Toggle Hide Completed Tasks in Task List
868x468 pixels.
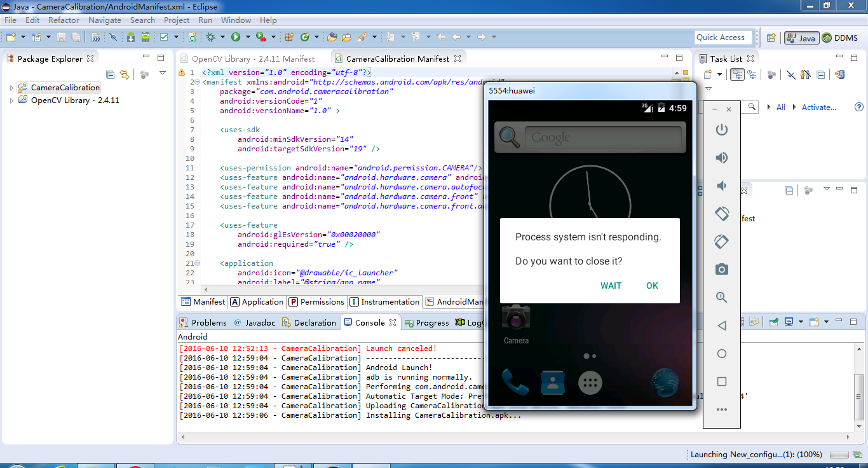[x=790, y=74]
